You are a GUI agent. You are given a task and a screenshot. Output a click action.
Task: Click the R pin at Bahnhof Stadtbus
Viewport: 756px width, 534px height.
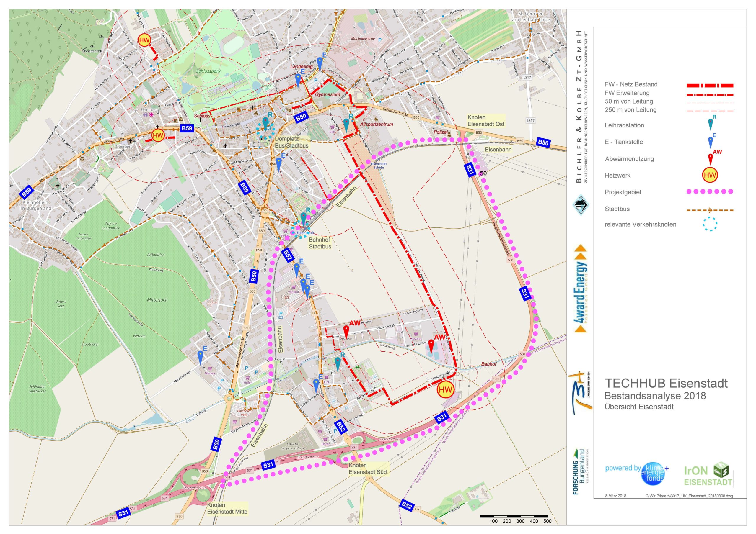(x=304, y=218)
